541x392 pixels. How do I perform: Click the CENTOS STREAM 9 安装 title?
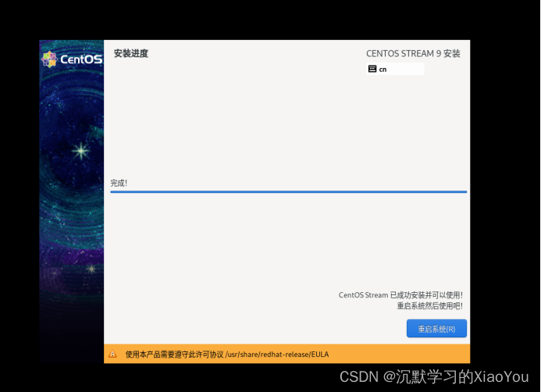[413, 53]
